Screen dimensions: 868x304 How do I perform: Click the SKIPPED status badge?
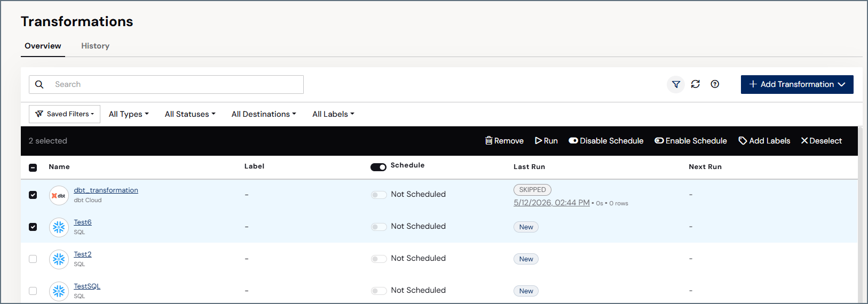(x=532, y=190)
